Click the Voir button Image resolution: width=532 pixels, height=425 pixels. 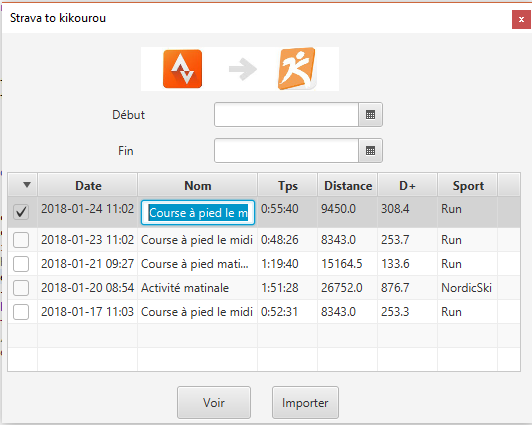214,403
